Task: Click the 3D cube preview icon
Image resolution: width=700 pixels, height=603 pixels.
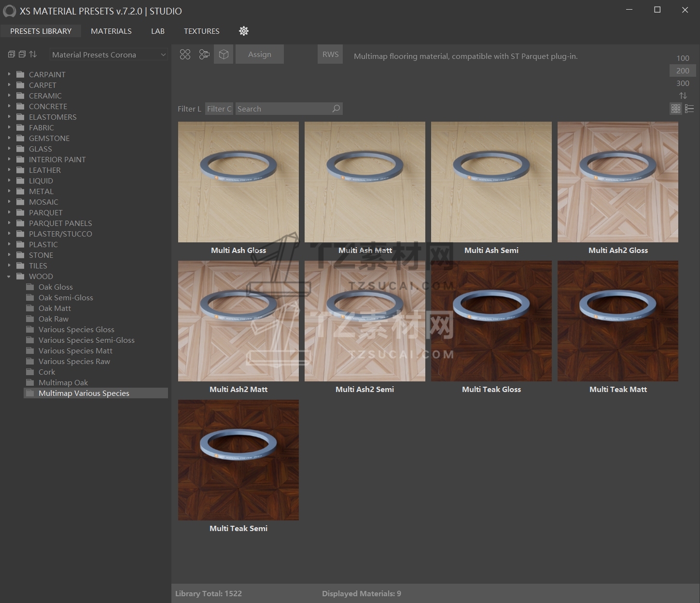Action: 224,55
